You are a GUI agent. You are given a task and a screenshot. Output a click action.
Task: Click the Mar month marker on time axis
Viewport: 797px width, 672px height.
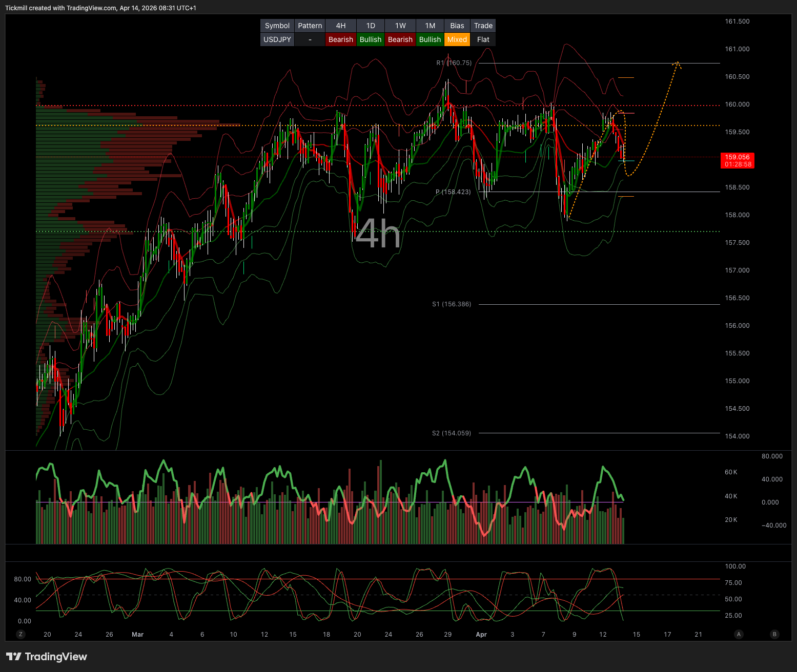(x=137, y=635)
